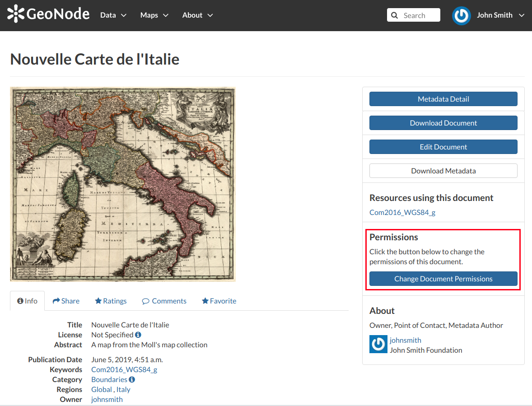Expand the John Smith user menu
Viewport: 532px width, 406px height.
[500, 15]
